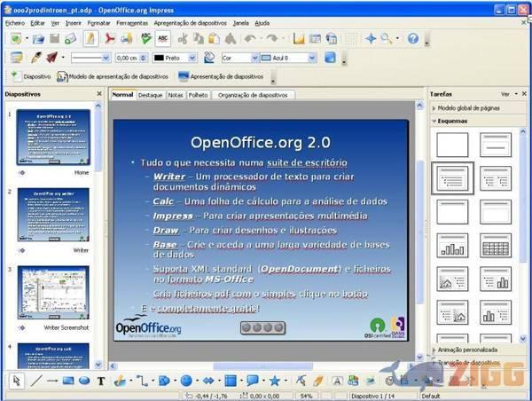Toggle AutoSpellcheck ABC button
The width and height of the screenshot is (532, 401).
163,39
